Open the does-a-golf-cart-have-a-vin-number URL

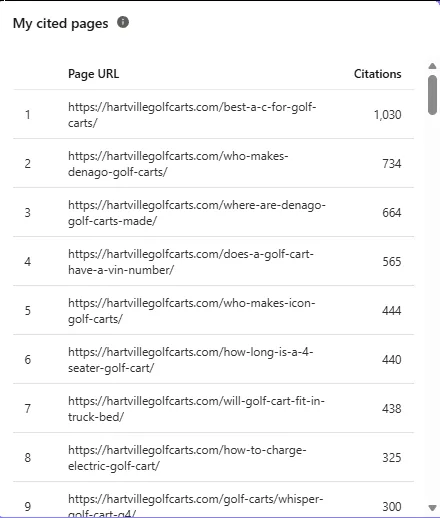coord(191,262)
